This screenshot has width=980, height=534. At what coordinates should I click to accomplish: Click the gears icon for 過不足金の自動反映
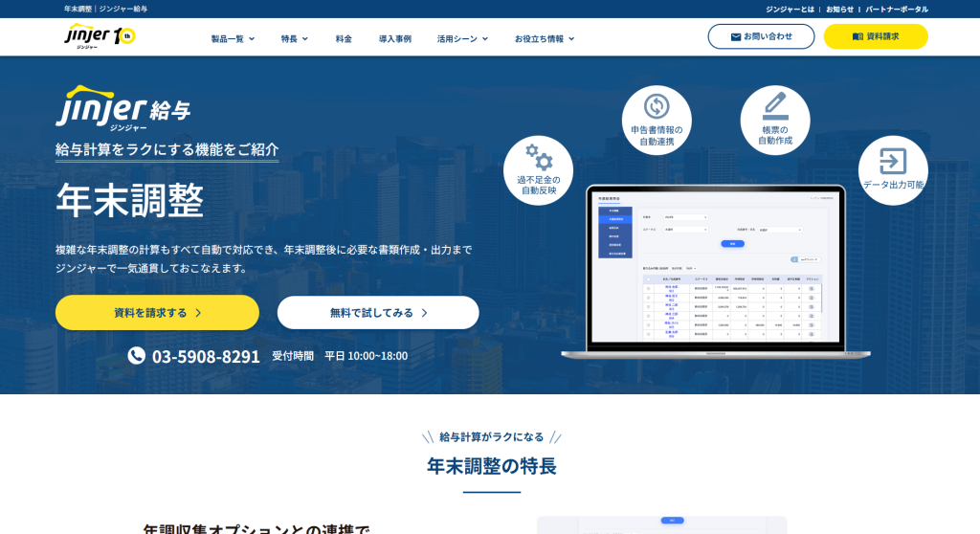[539, 157]
